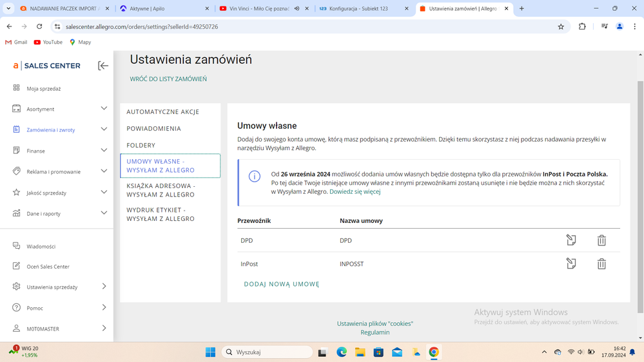
Task: Reload the page
Action: tap(39, 26)
